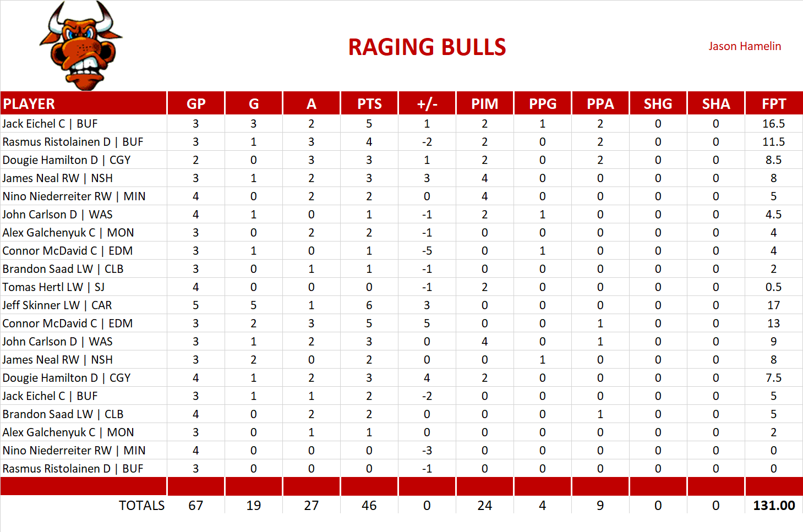
Task: Click the SHG column header
Action: tap(658, 104)
